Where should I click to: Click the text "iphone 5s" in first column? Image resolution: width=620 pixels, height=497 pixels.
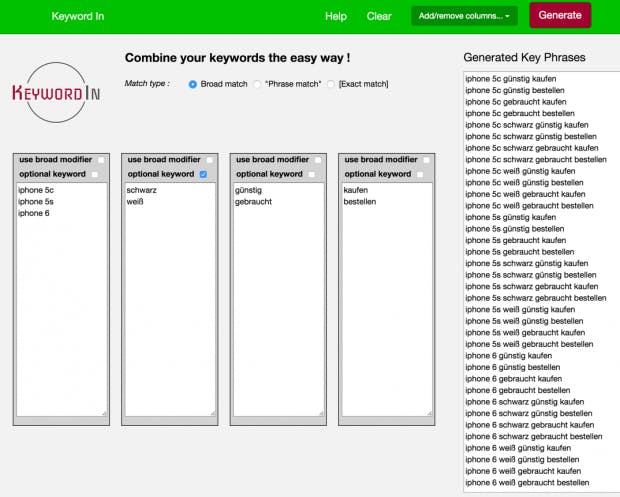(x=36, y=202)
